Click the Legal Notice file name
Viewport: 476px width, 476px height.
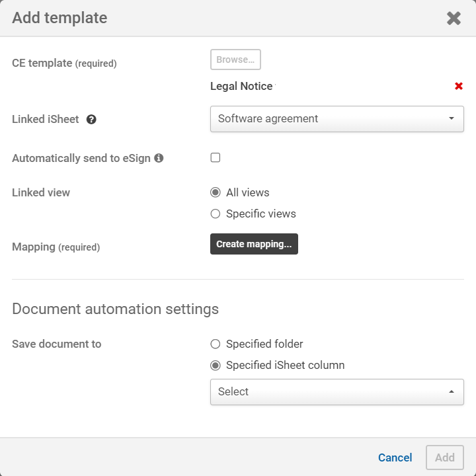tap(241, 86)
